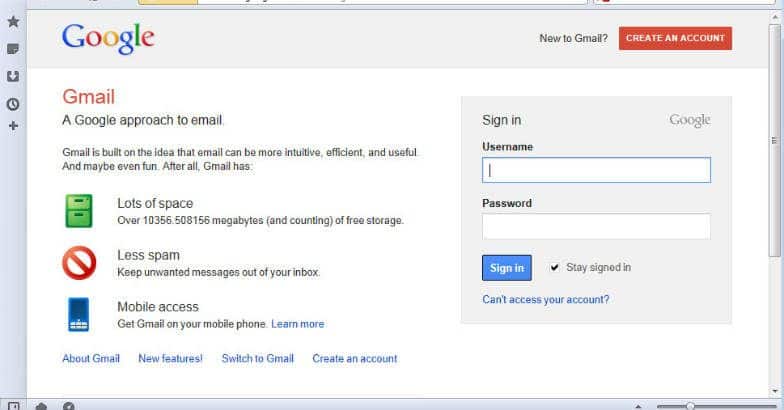Add a new panel with plus icon
Image resolution: width=784 pixels, height=410 pixels.
[x=14, y=126]
